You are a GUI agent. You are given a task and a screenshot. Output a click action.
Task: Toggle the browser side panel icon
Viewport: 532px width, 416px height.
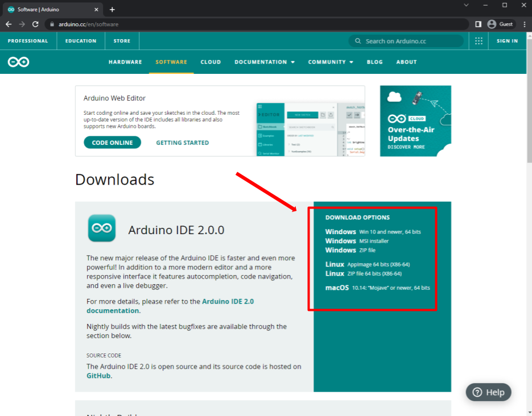(x=478, y=24)
